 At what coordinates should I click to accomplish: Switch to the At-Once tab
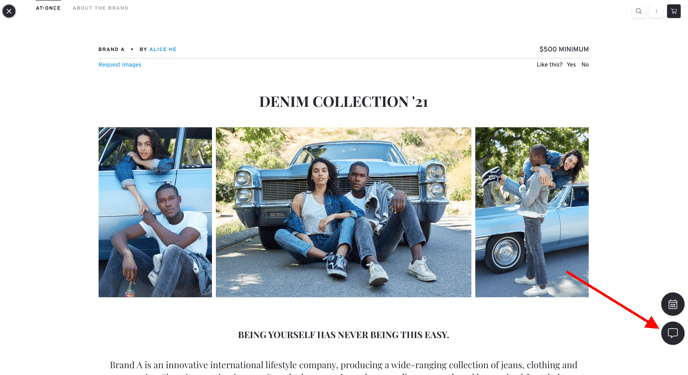click(x=48, y=8)
